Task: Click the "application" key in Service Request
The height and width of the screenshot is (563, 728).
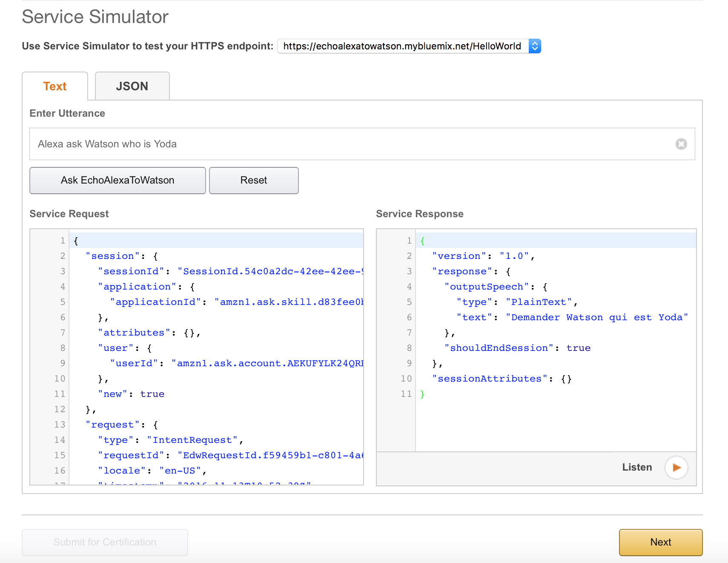Action: click(x=137, y=287)
